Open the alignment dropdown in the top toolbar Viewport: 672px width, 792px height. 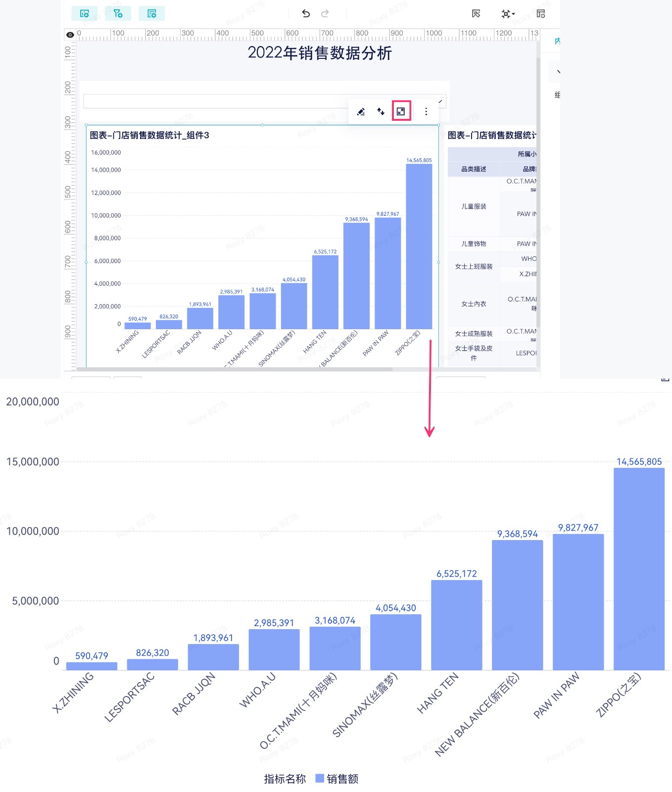tap(508, 14)
